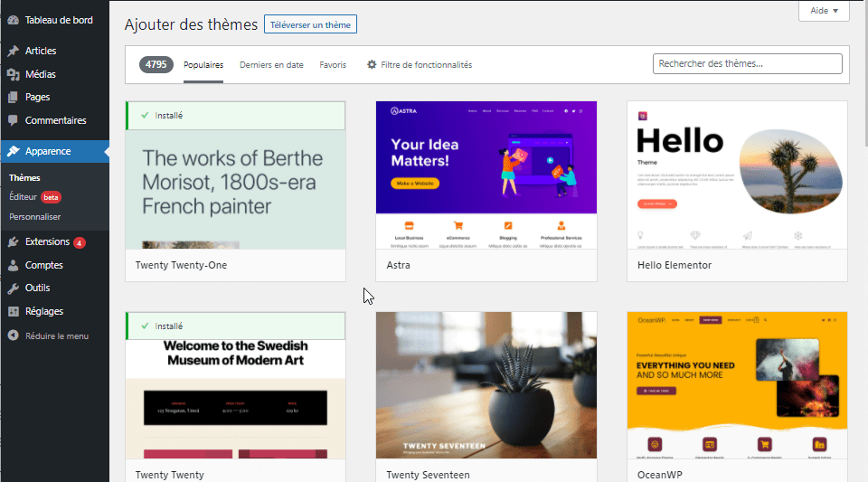868x482 pixels.
Task: Click the Astra theme name label
Action: (398, 265)
